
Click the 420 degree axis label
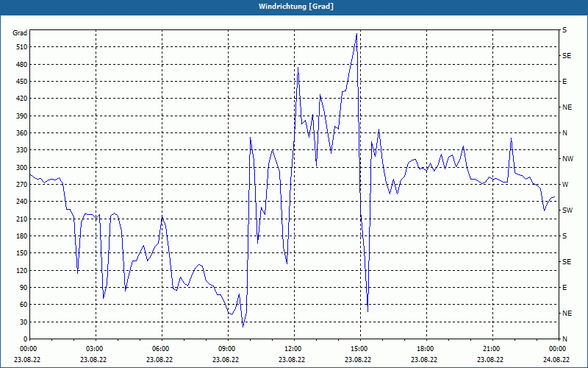pos(23,99)
